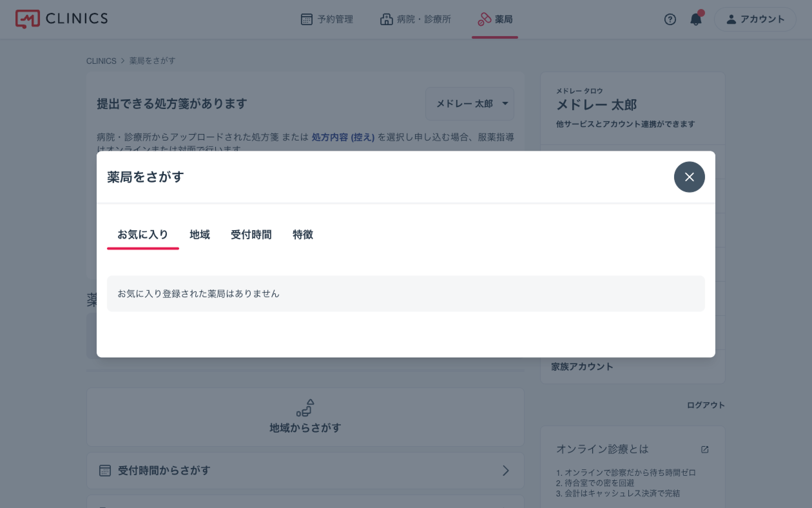Image resolution: width=812 pixels, height=508 pixels.
Task: Click 他サービスとアカウント連携ができます text
Action: (625, 124)
